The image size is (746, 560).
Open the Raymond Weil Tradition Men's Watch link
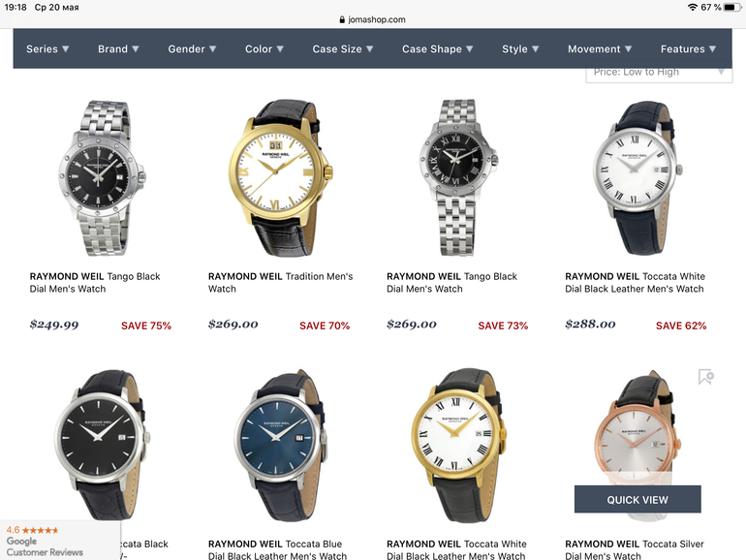(x=281, y=283)
